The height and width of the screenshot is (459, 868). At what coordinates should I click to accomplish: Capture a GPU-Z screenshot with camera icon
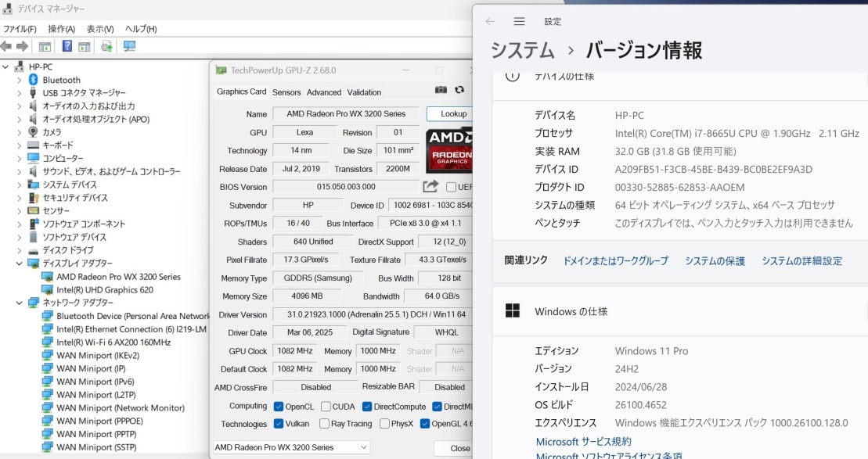click(x=441, y=91)
